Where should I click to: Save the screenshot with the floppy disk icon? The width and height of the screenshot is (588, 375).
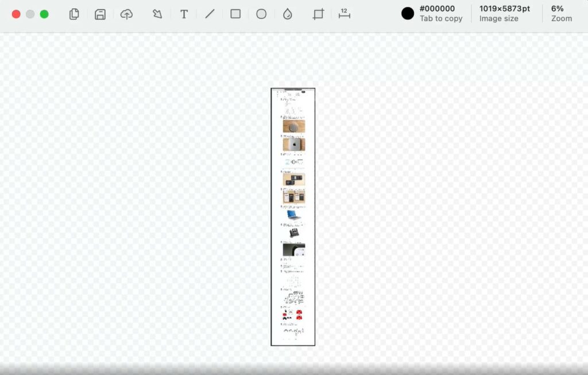coord(100,14)
